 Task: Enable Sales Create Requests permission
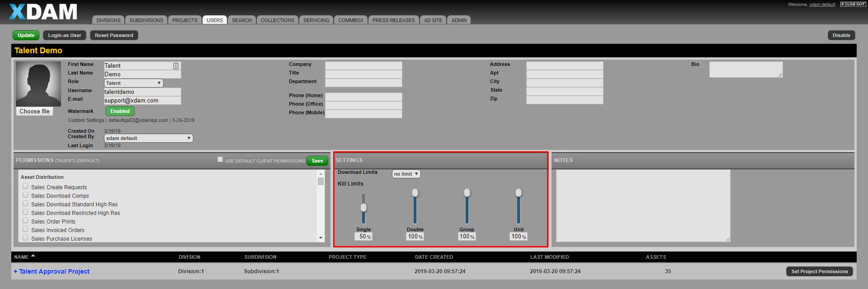[x=25, y=186]
